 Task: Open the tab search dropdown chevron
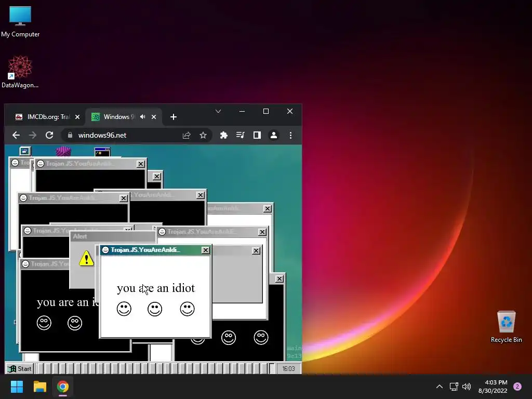(218, 111)
